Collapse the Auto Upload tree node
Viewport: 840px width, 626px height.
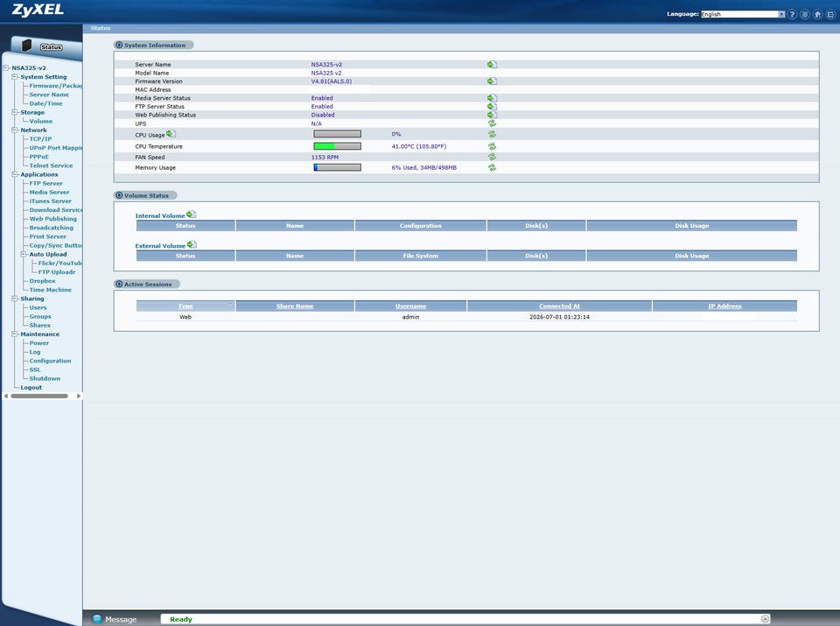24,255
